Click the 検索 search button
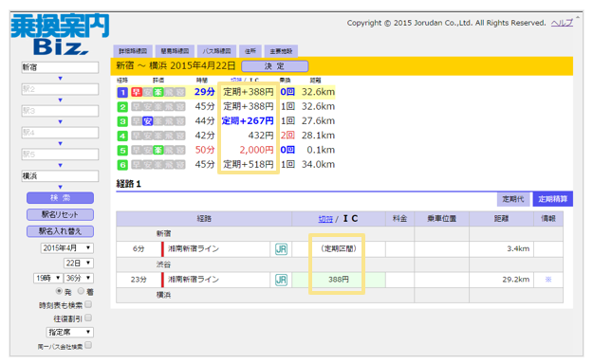The width and height of the screenshot is (593, 364). 60,198
